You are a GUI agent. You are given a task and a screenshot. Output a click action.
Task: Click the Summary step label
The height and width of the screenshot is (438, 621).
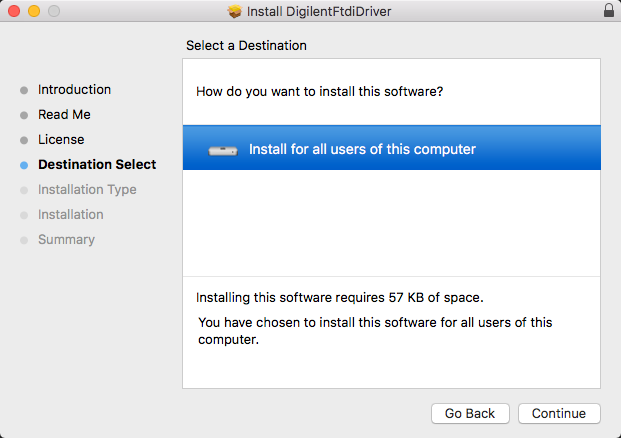pos(66,240)
